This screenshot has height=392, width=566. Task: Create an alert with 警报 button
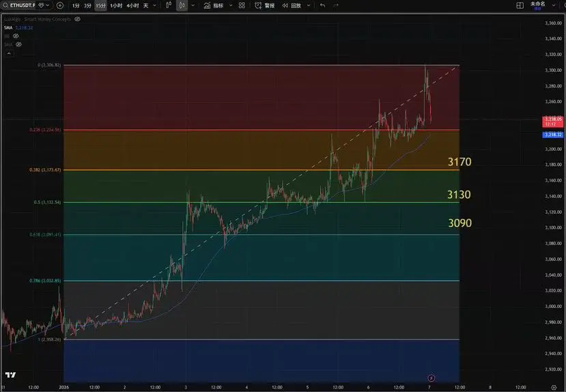point(265,5)
